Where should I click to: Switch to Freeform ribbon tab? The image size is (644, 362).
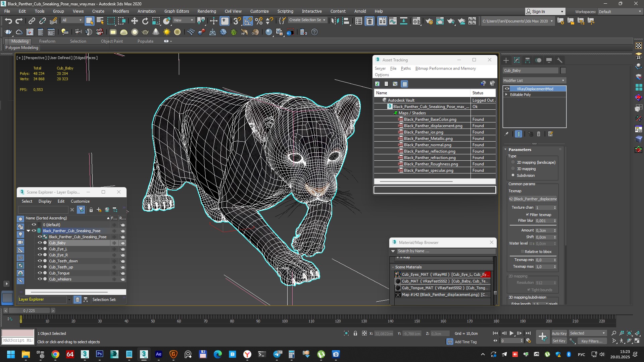click(47, 41)
